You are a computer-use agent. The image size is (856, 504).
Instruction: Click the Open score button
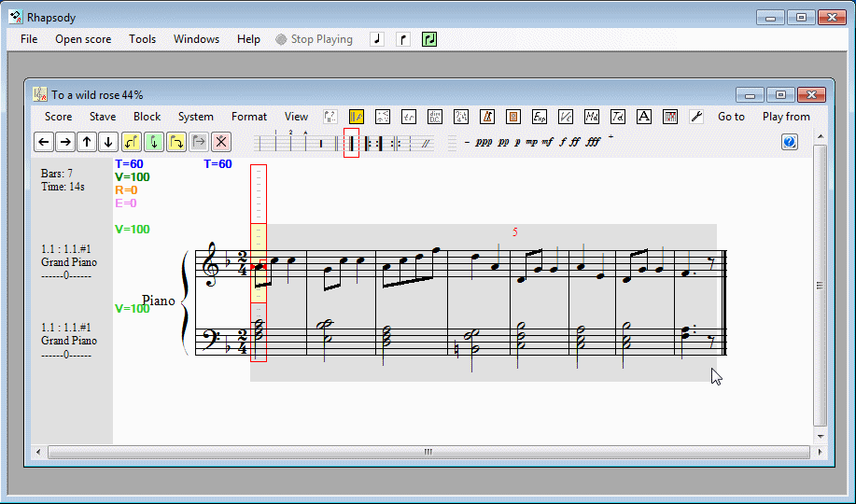(83, 39)
